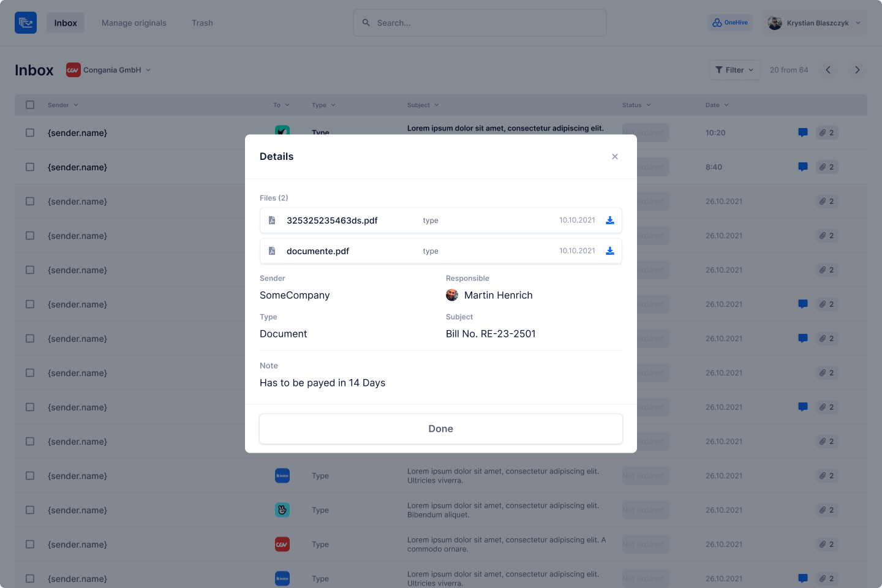This screenshot has width=882, height=588.
Task: Click into the Search field
Action: pos(480,23)
